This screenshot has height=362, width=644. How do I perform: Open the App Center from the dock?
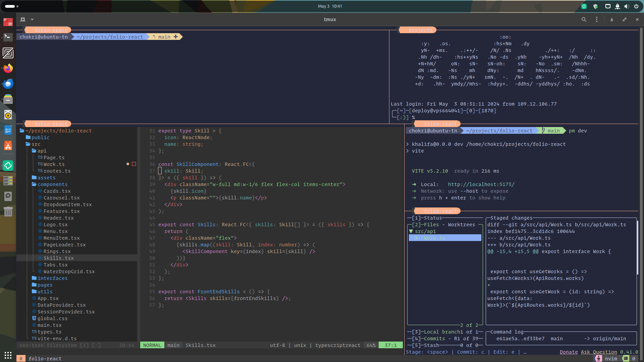(8, 145)
